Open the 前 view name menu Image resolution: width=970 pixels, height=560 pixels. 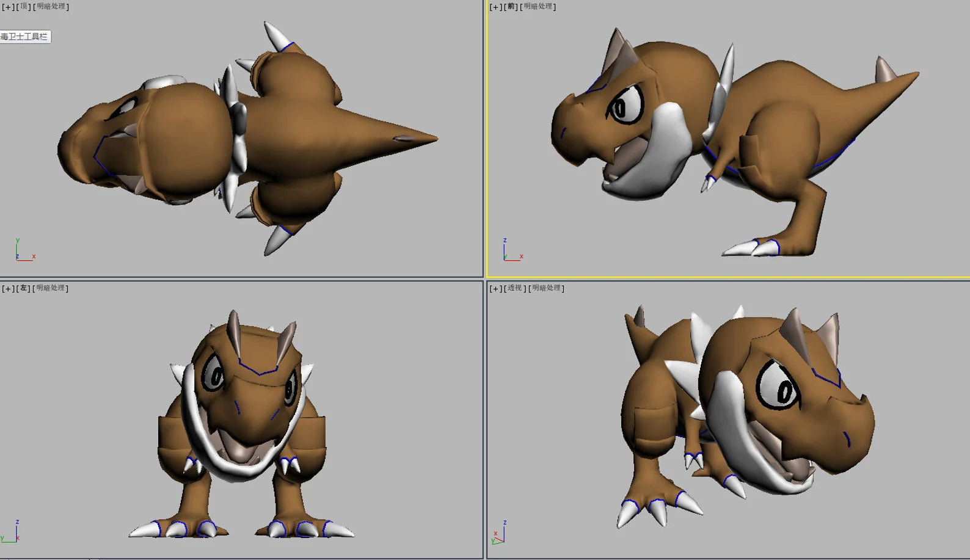511,7
